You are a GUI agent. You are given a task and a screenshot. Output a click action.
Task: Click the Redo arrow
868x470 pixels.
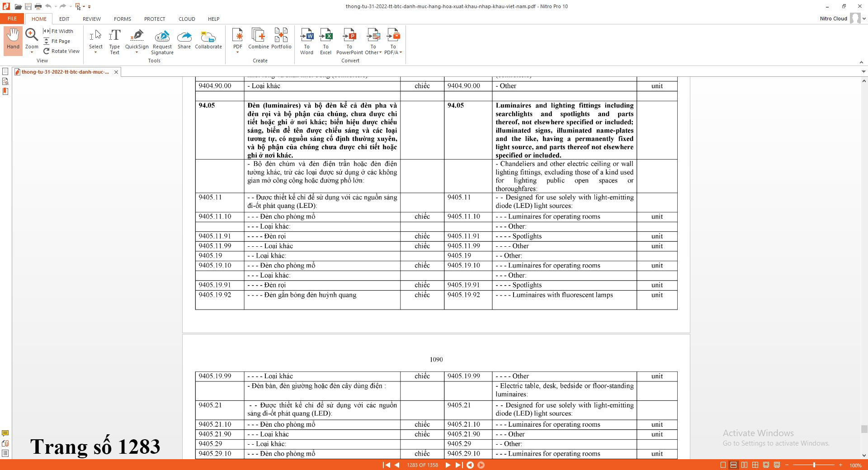63,6
